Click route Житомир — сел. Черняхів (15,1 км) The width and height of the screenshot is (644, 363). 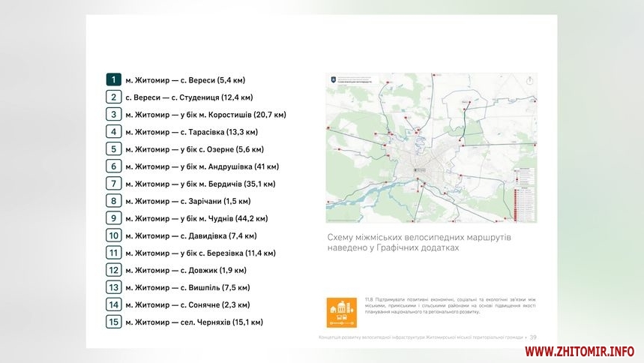(194, 322)
